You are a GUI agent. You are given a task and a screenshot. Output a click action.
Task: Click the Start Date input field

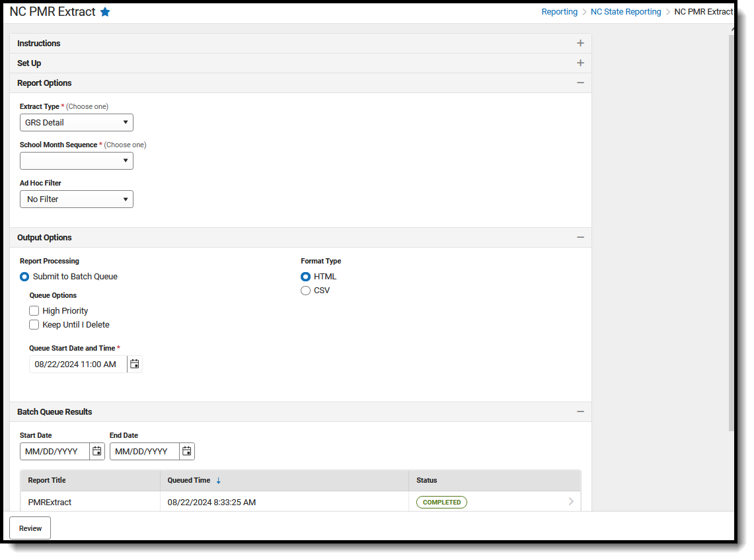point(55,451)
